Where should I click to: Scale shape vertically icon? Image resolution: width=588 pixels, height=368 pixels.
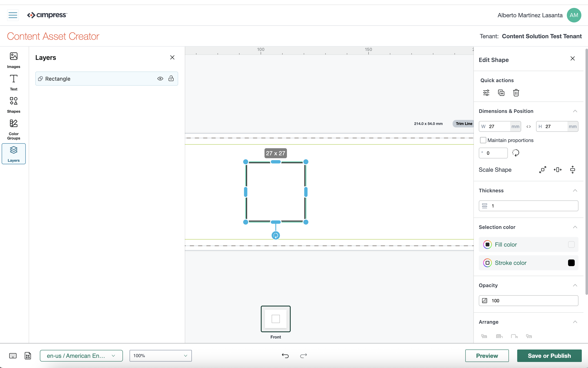[572, 170]
